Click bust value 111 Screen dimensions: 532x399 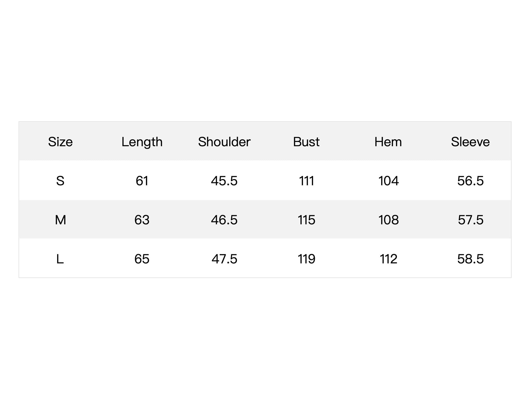[x=306, y=181]
